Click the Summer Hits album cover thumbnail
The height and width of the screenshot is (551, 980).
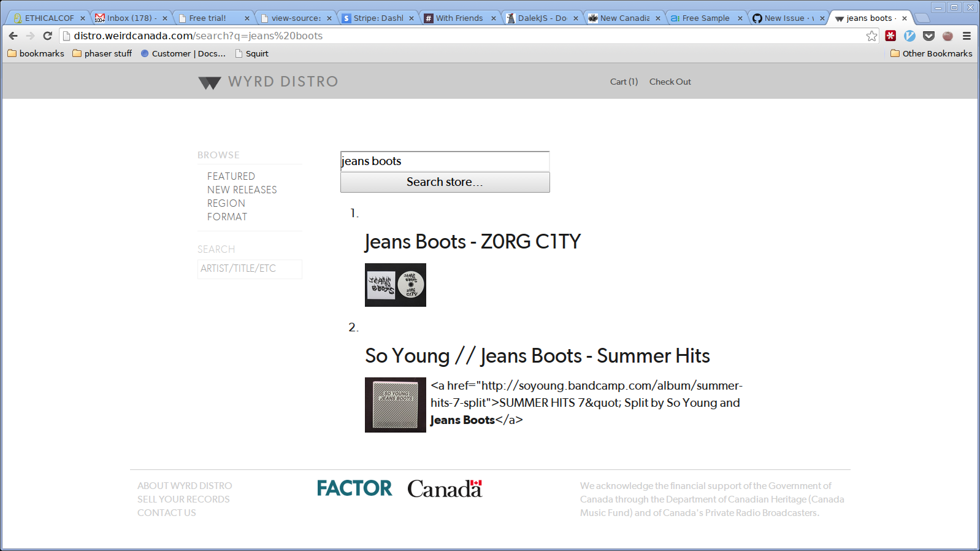point(396,405)
